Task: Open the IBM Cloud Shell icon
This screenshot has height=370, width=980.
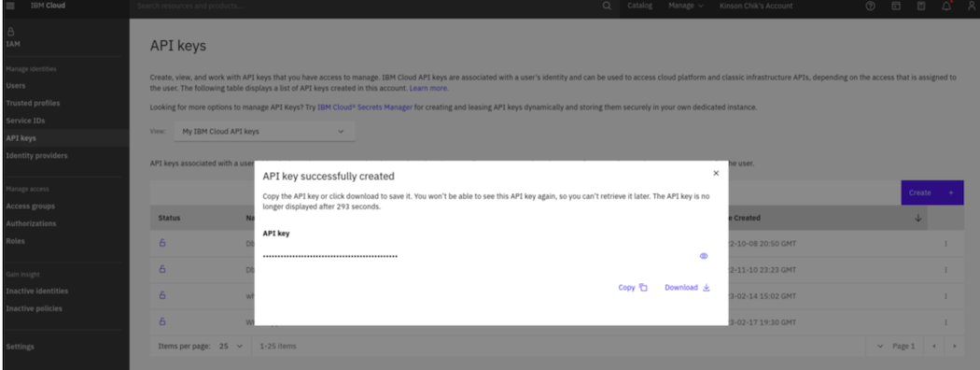Action: point(896,6)
